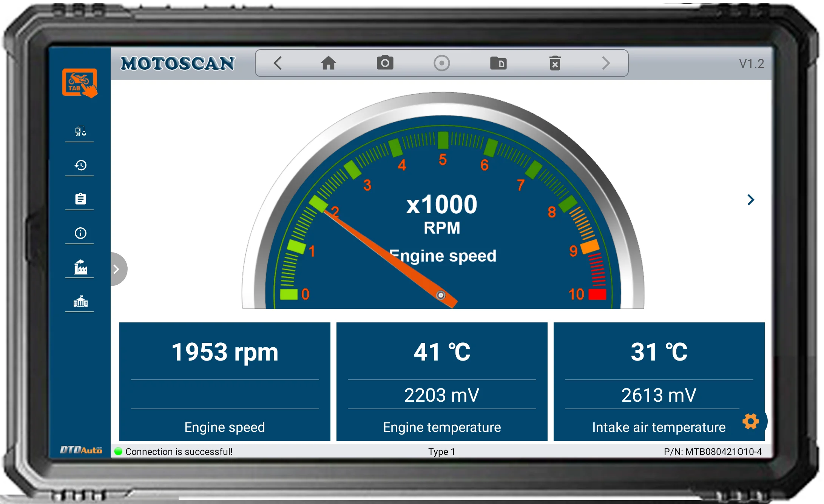The image size is (824, 504).
Task: Click the 1953 rpm value
Action: coord(225,352)
